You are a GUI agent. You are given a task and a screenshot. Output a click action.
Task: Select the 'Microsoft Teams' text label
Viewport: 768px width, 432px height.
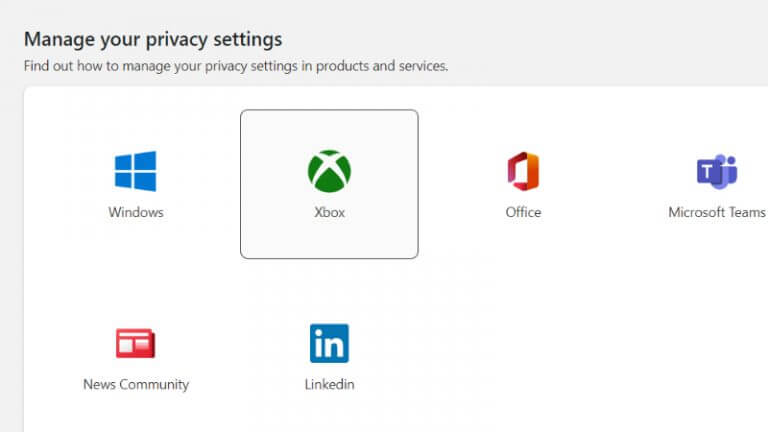click(716, 212)
